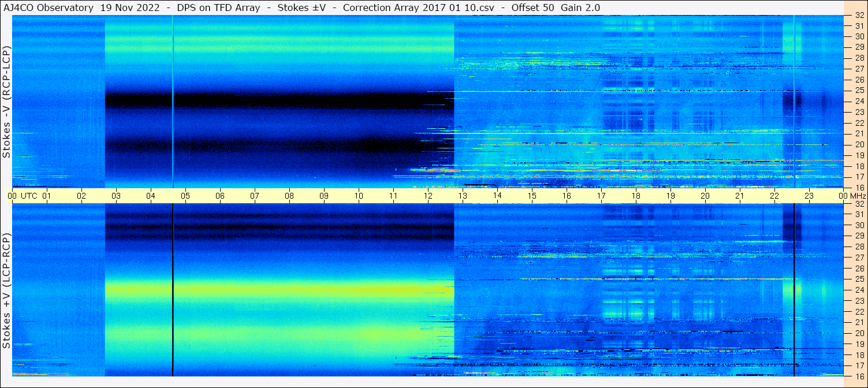The height and width of the screenshot is (388, 868).
Task: Click the UTC label on time axis
Action: tap(29, 196)
